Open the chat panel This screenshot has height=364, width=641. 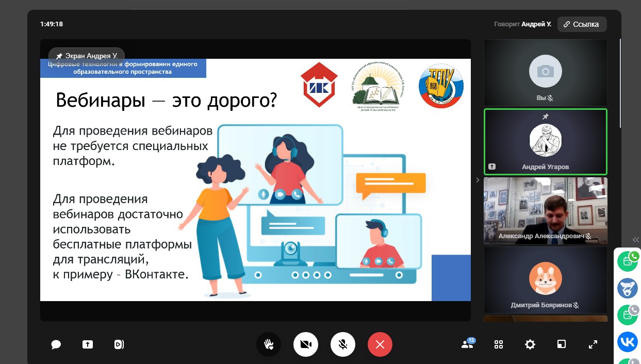click(x=56, y=344)
